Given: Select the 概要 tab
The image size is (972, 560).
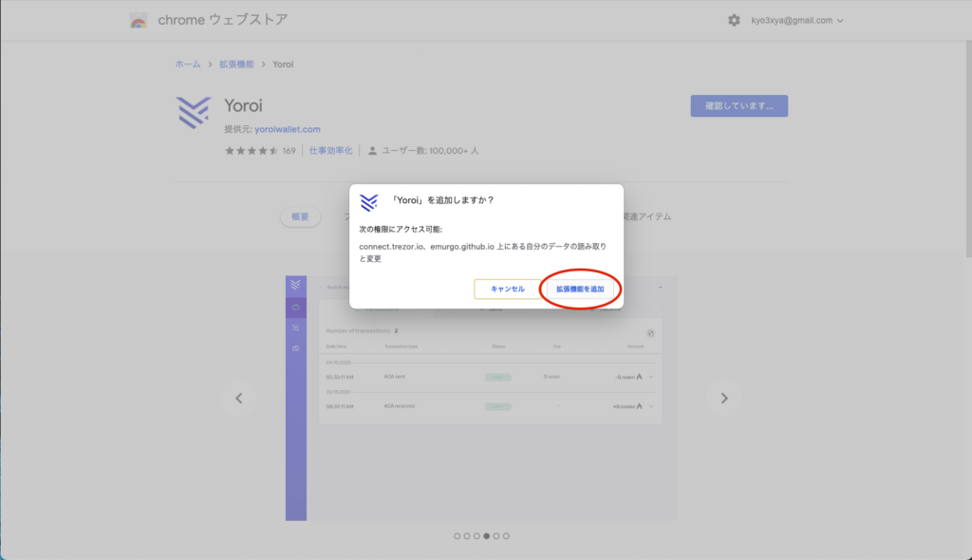Looking at the screenshot, I should pyautogui.click(x=300, y=216).
